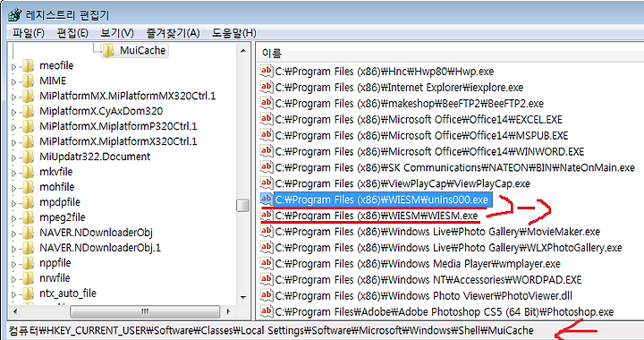
Task: Click string icon for WINWORD.EXE value
Action: click(x=267, y=151)
